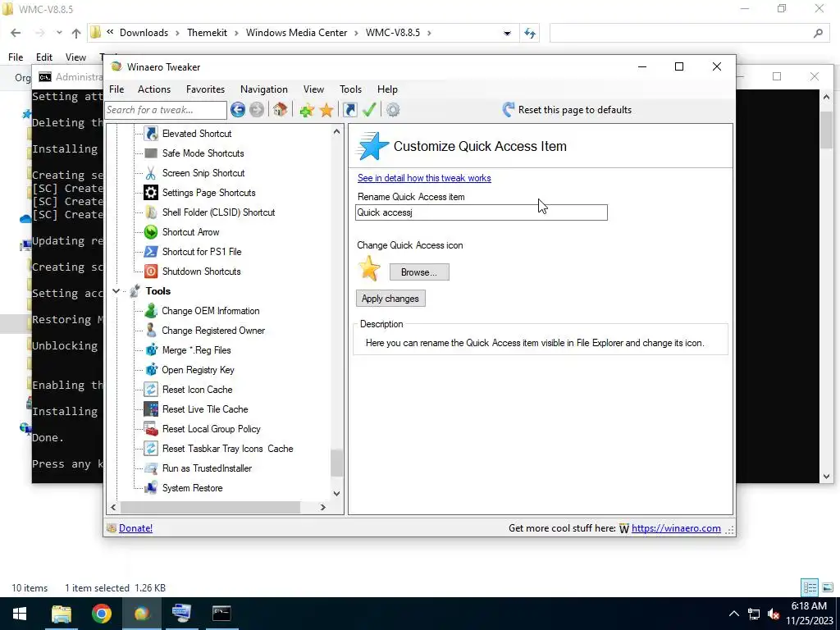Click the Windows Start button
The width and height of the screenshot is (840, 630).
tap(20, 614)
